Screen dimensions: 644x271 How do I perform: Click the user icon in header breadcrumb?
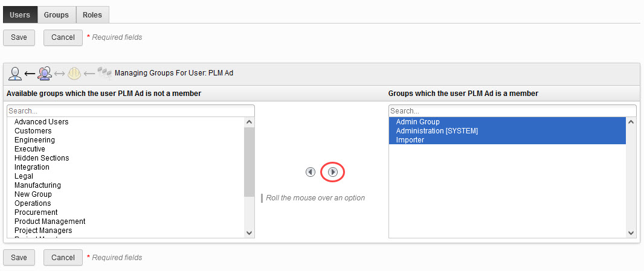(x=15, y=74)
